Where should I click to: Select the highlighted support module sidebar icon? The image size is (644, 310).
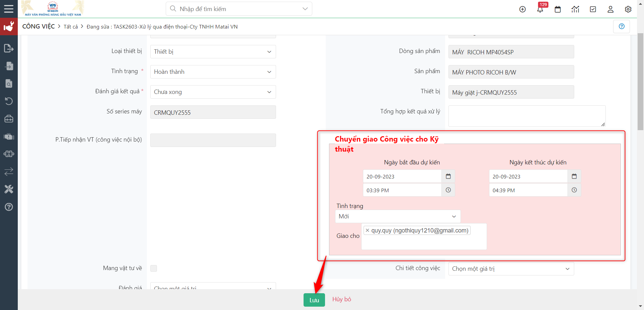[9, 27]
